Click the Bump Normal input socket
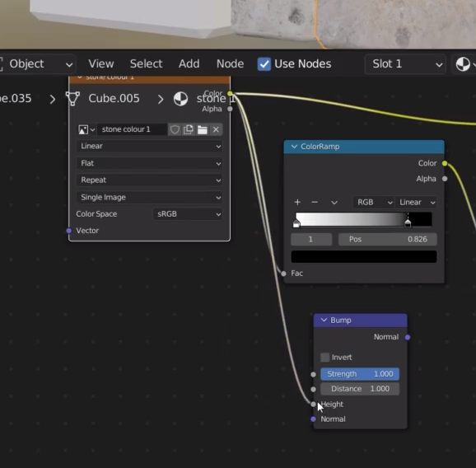Viewport: 476px width, 468px height. 313,419
